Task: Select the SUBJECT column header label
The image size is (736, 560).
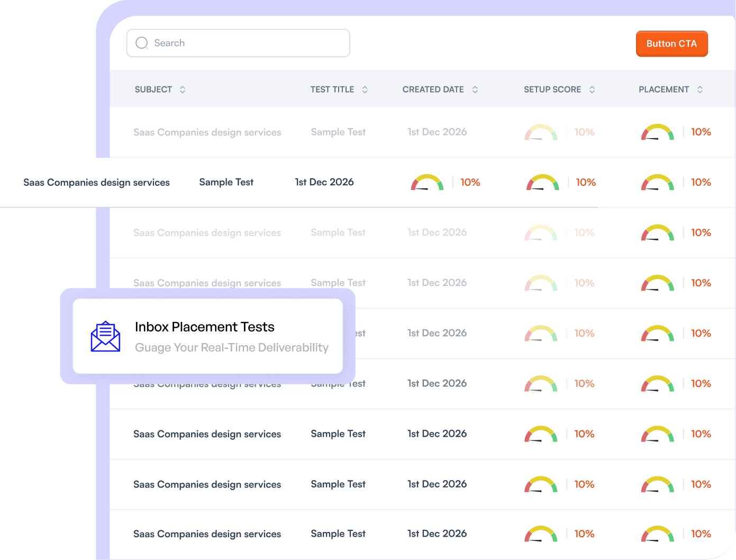Action: (153, 89)
